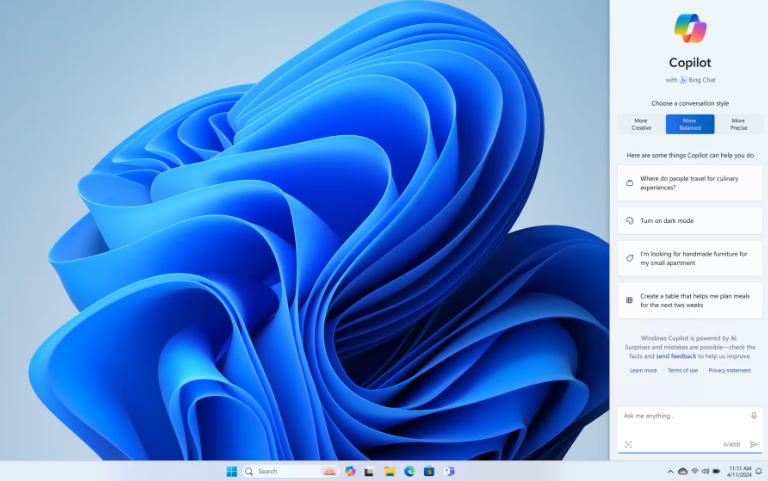Open the Privacy statement link
The image size is (768, 481).
[x=729, y=370]
